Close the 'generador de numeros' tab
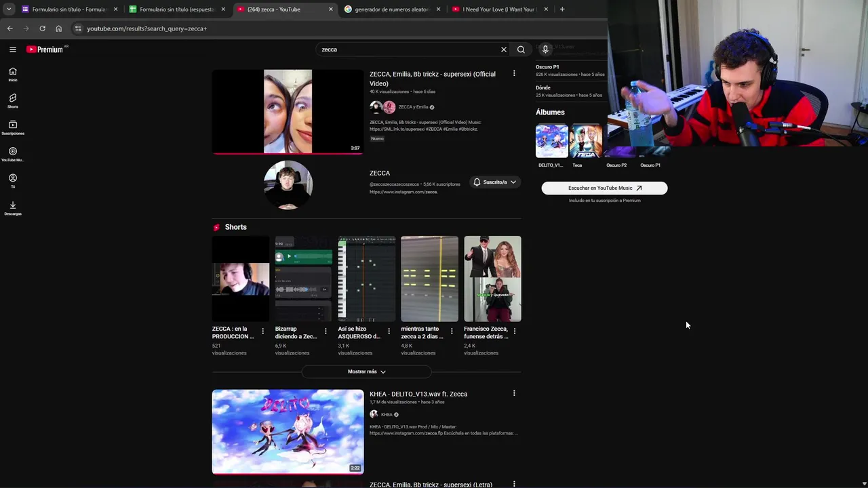868x488 pixels. 438,9
